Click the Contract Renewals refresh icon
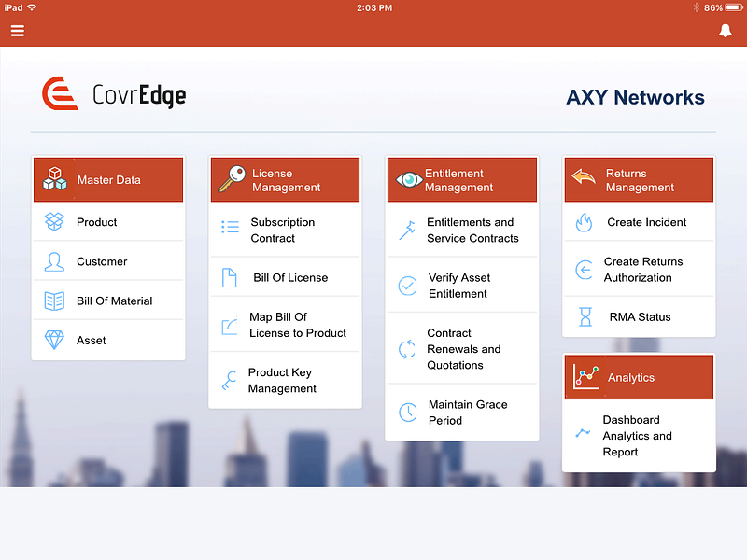 pos(407,349)
